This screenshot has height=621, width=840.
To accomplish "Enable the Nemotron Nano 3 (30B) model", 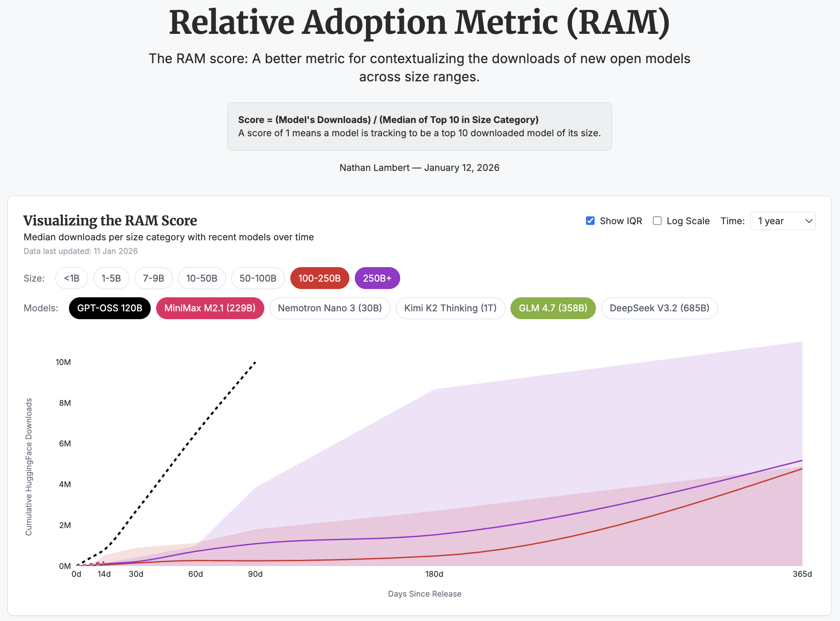I will click(330, 308).
